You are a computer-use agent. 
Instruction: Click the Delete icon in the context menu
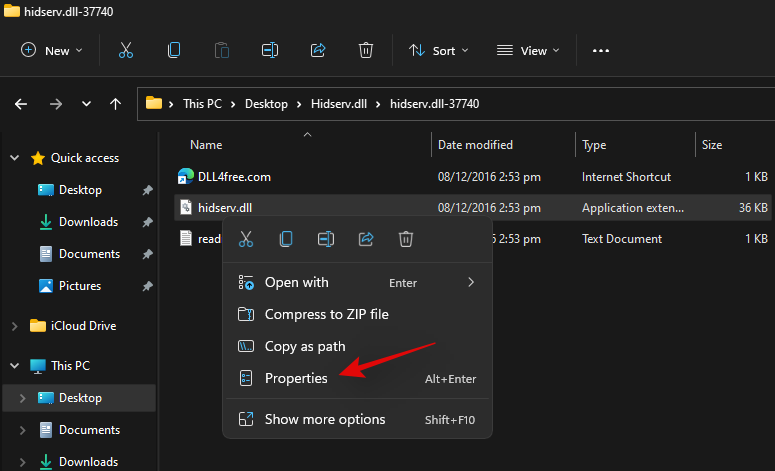(x=406, y=238)
